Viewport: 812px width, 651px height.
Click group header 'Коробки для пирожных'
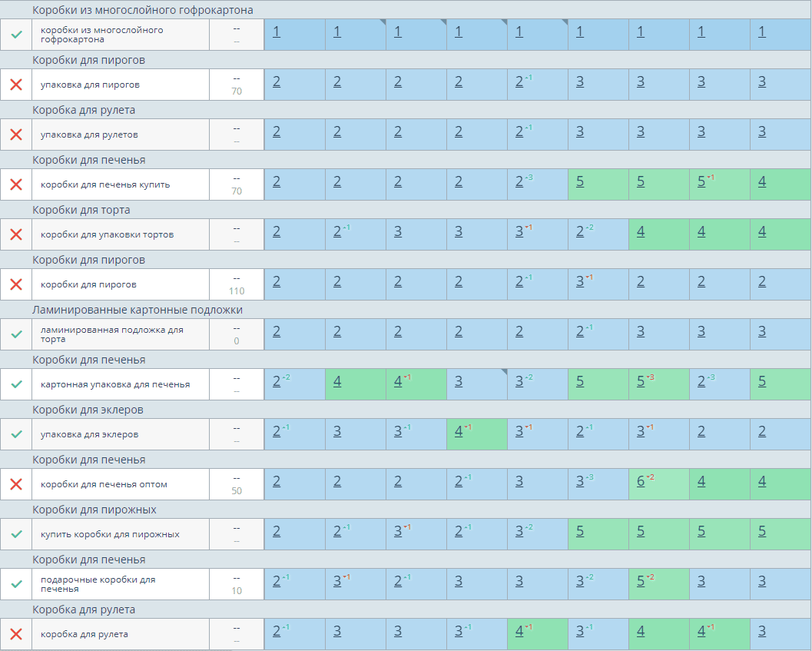point(94,510)
